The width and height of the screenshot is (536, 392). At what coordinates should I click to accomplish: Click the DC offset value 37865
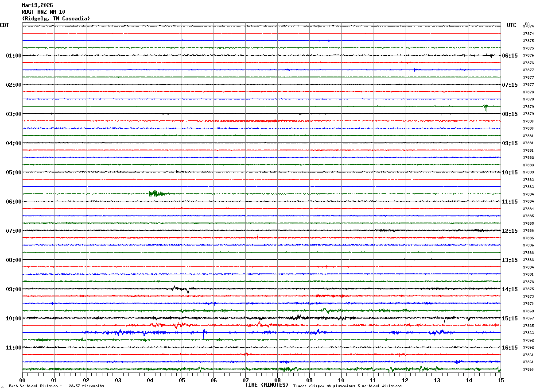(528, 326)
